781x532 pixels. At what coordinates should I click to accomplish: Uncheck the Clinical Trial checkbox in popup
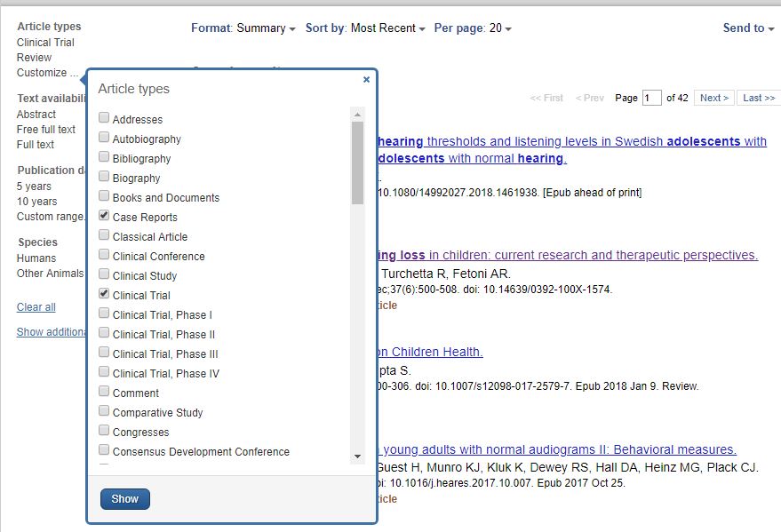(104, 293)
